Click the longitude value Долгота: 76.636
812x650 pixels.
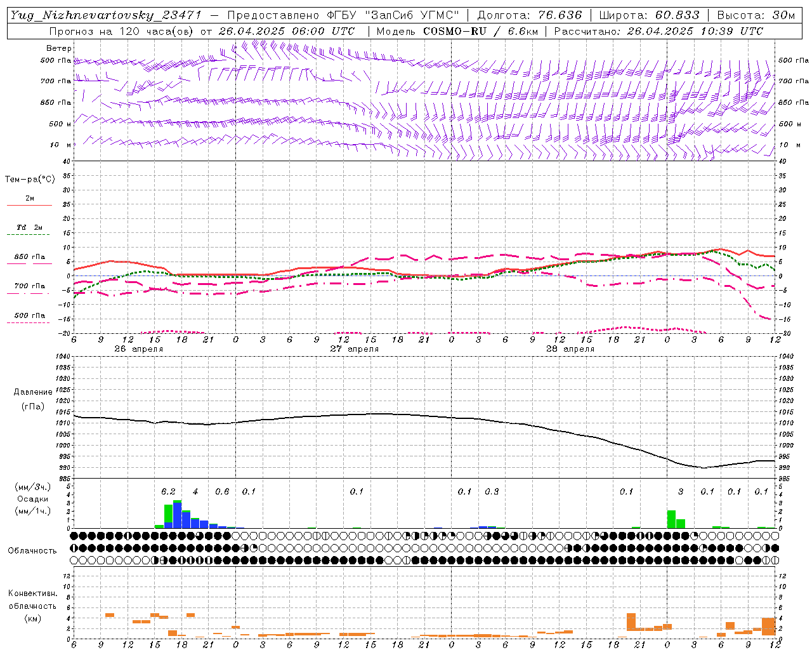click(529, 15)
